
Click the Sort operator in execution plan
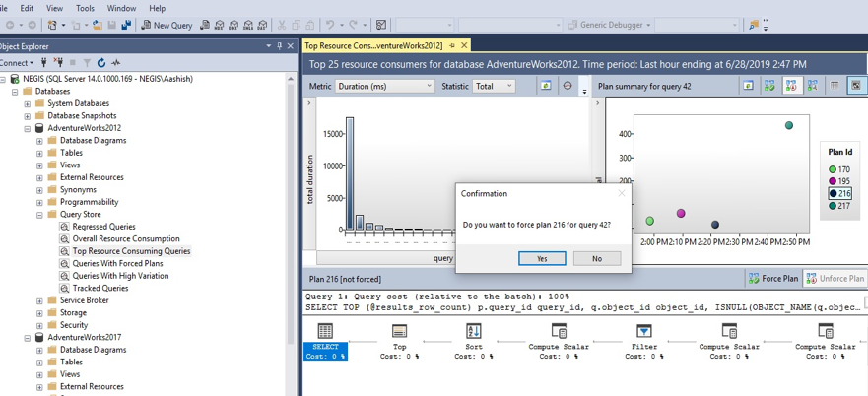point(472,342)
